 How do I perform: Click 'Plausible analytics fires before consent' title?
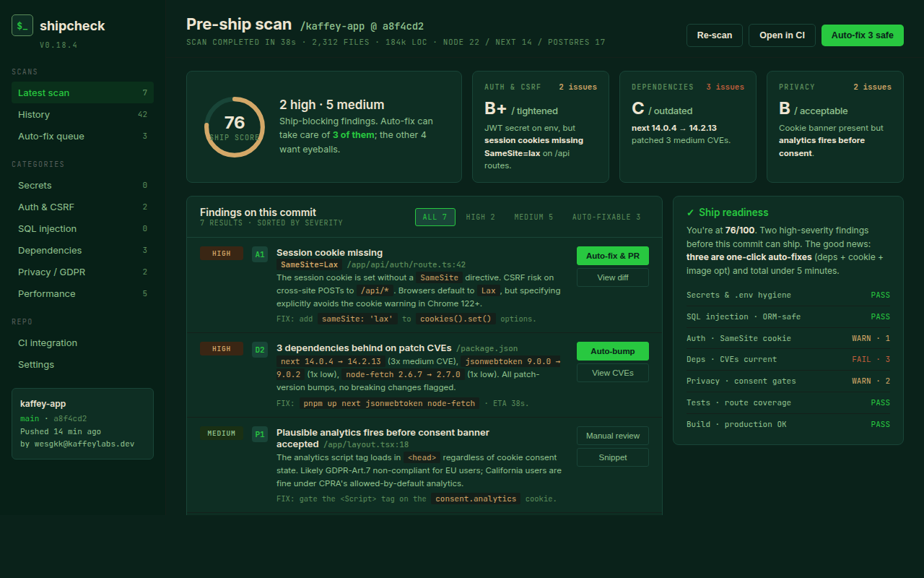pos(383,438)
